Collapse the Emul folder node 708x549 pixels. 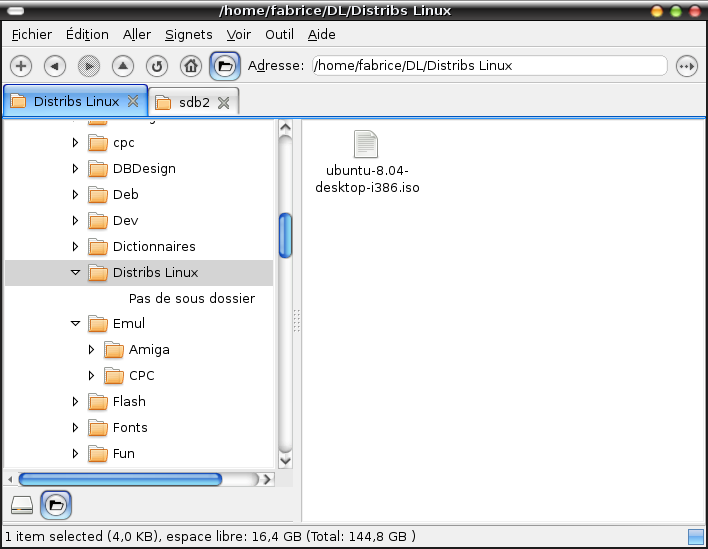pos(75,323)
